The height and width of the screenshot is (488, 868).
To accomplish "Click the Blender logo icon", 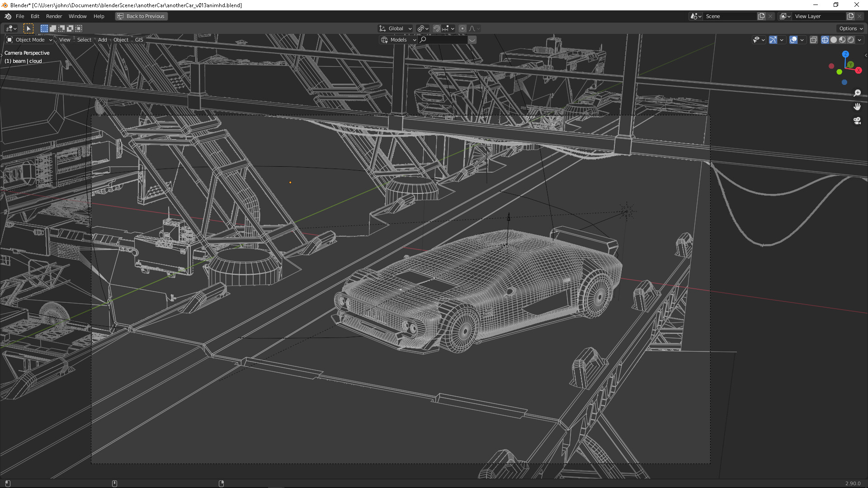I will pyautogui.click(x=8, y=16).
